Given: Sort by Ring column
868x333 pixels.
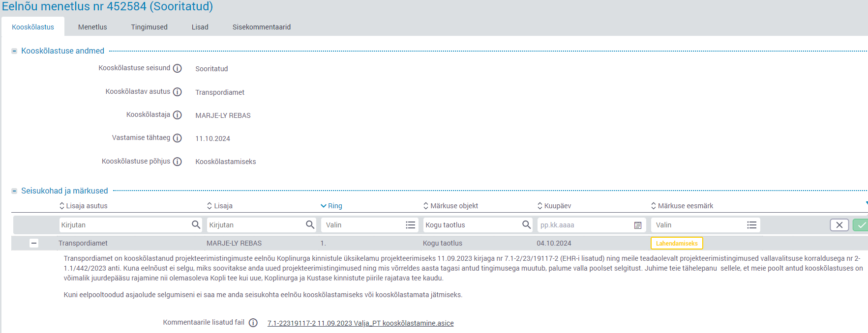Looking at the screenshot, I should (x=331, y=206).
